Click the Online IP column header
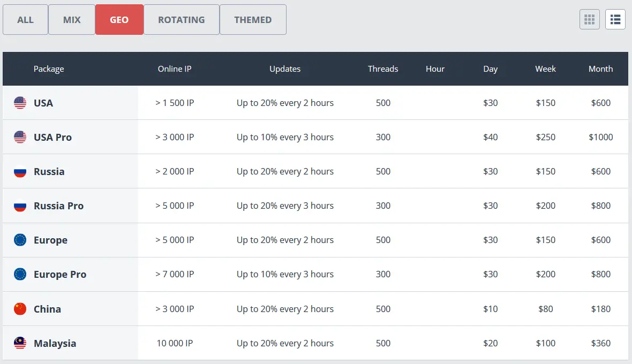The width and height of the screenshot is (632, 364). coord(175,69)
